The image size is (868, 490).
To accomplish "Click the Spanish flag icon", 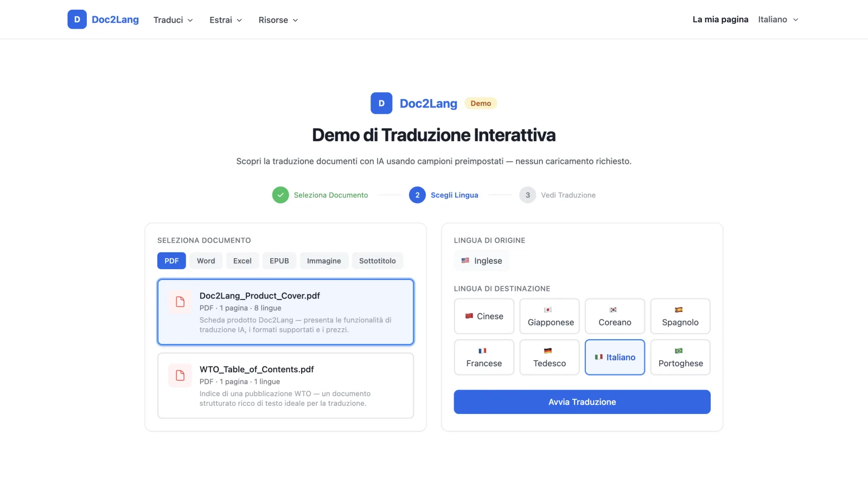I will [x=679, y=310].
